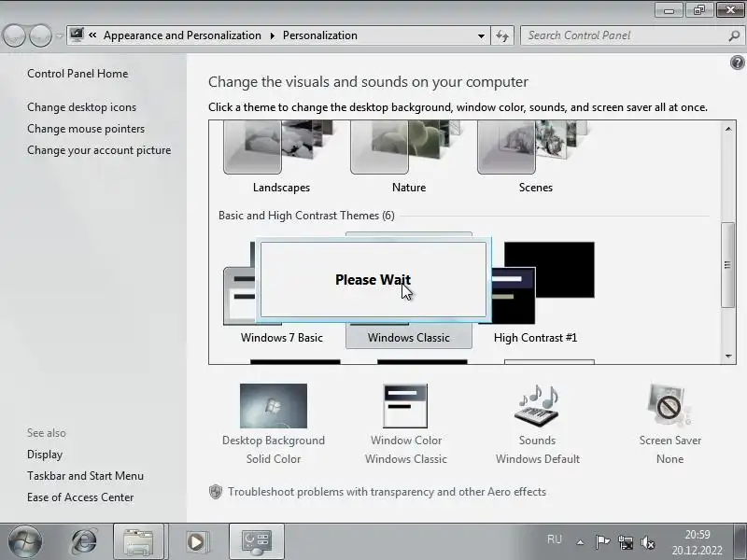Click the Desktop Background Solid Color label

274,450
